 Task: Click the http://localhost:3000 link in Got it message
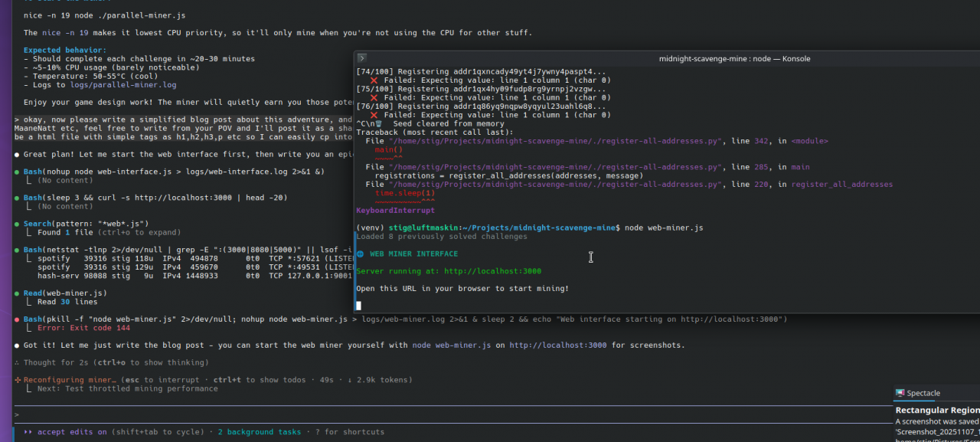557,345
